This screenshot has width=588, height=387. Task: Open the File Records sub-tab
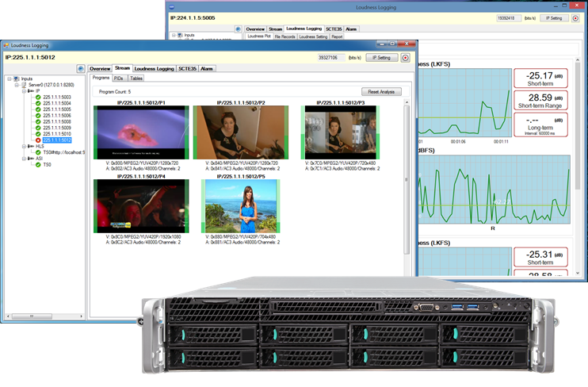[x=285, y=36]
